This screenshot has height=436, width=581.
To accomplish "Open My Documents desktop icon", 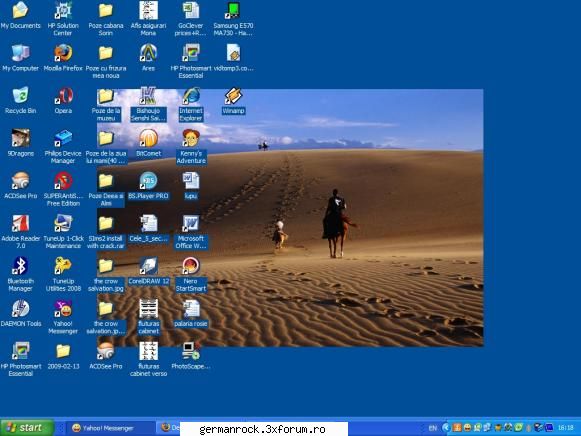I will click(20, 10).
